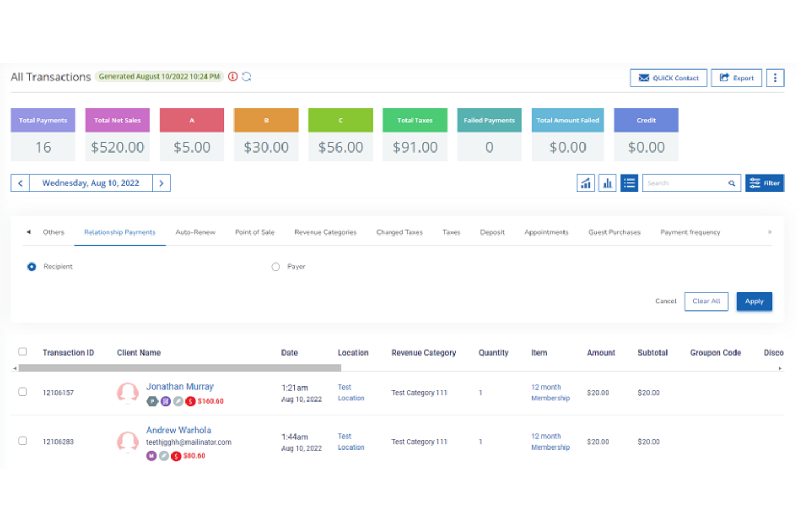Click red dollar badge next to $80.60
This screenshot has width=798, height=532.
[176, 456]
